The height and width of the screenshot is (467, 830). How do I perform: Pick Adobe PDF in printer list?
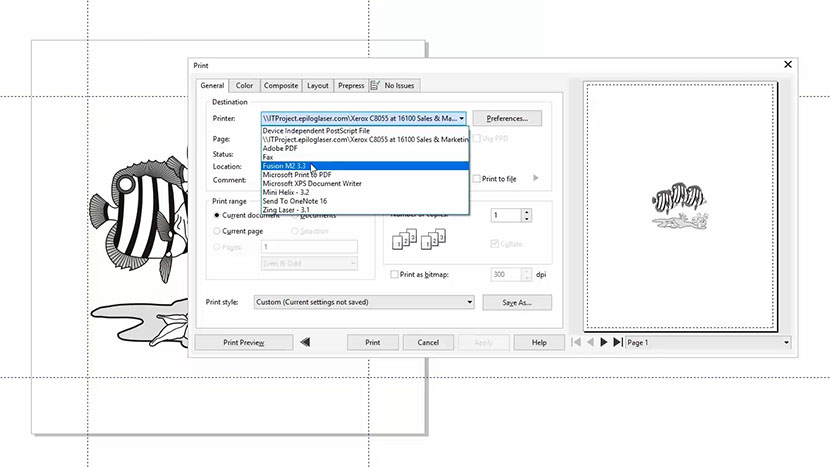pos(279,148)
